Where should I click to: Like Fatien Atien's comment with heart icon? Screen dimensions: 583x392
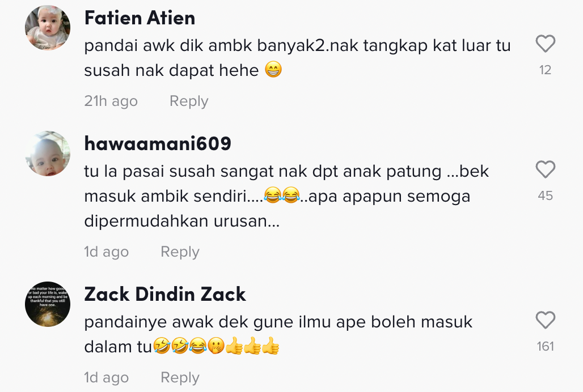point(545,44)
